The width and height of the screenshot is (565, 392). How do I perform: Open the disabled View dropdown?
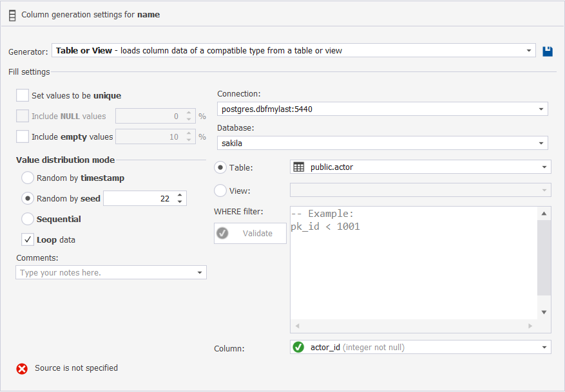(x=544, y=190)
